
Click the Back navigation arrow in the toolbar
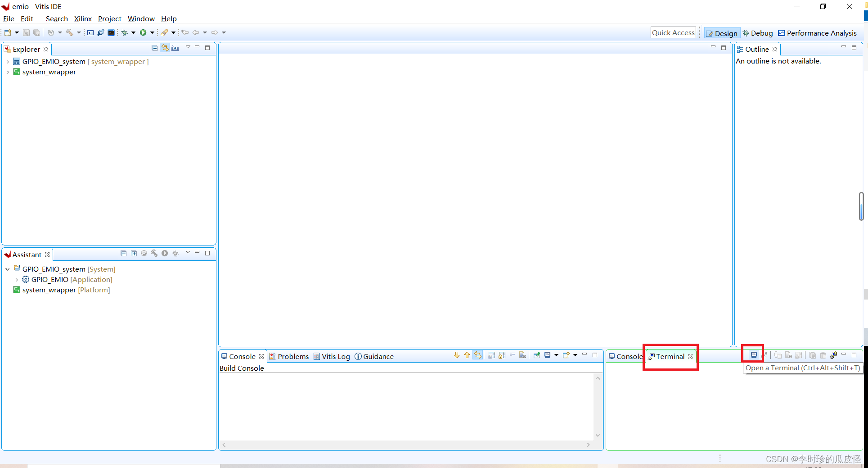click(195, 32)
